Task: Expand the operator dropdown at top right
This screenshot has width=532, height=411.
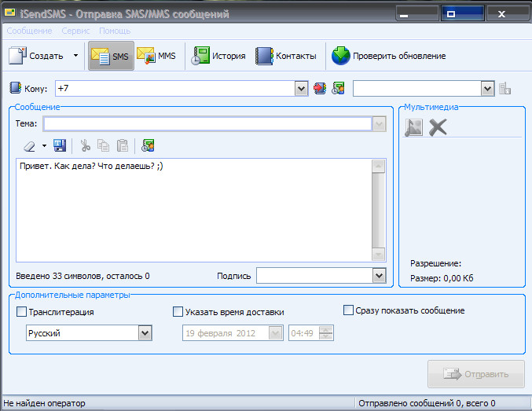Action: click(x=487, y=89)
